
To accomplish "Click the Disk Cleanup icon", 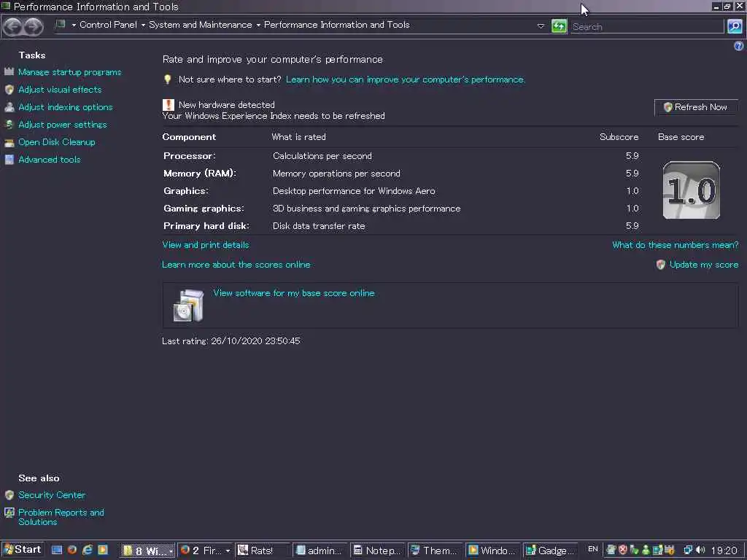I will 9,142.
